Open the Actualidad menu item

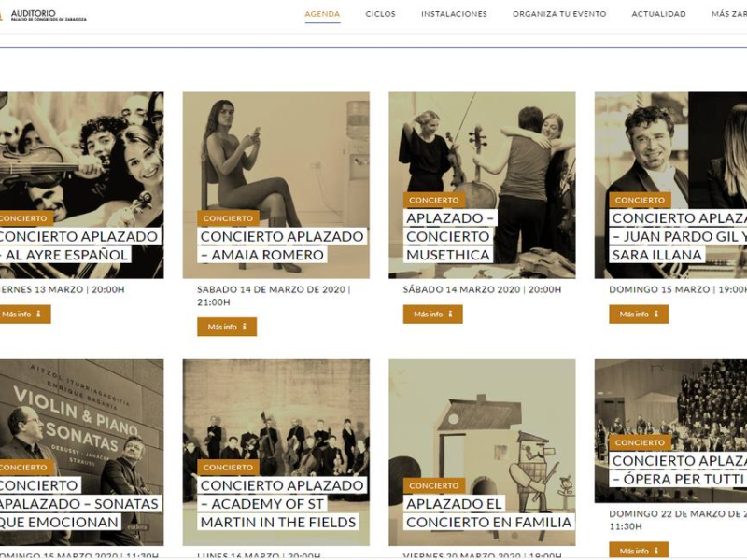658,14
